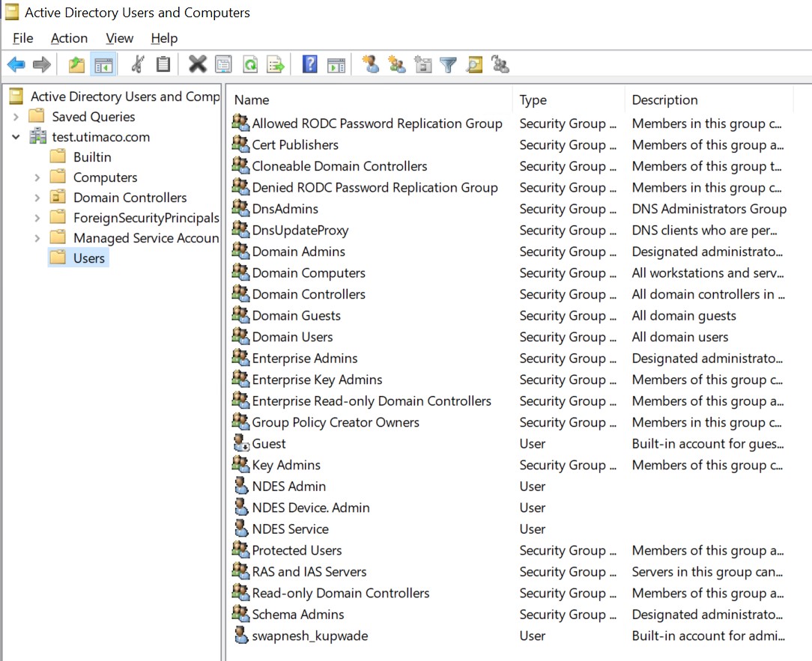Image resolution: width=812 pixels, height=661 pixels.
Task: Select the Users container in tree
Action: (88, 258)
